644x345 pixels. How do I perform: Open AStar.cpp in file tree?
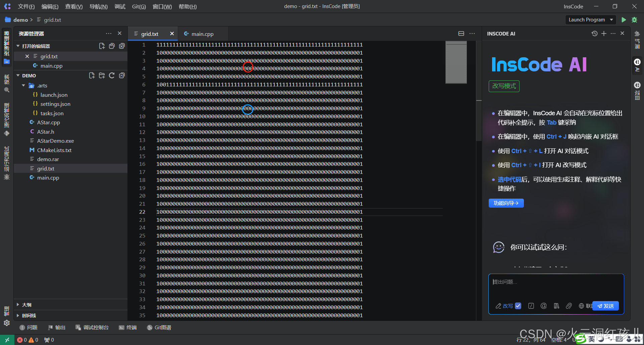click(x=48, y=122)
